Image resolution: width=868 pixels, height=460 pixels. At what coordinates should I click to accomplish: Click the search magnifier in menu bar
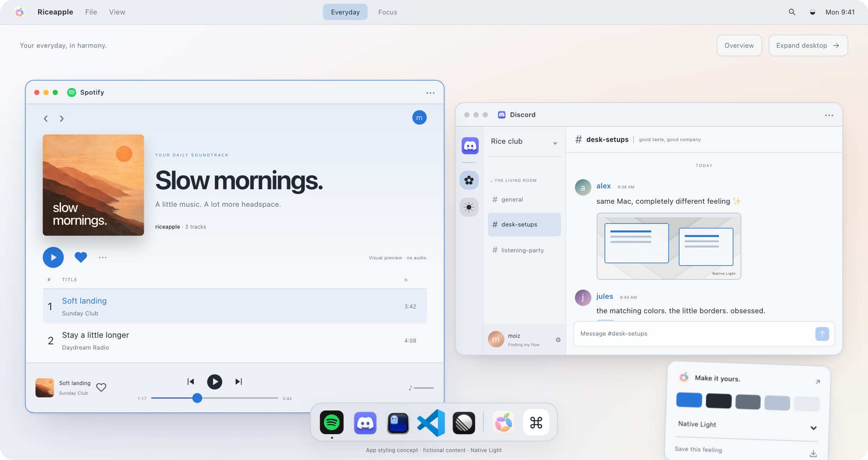click(x=792, y=12)
